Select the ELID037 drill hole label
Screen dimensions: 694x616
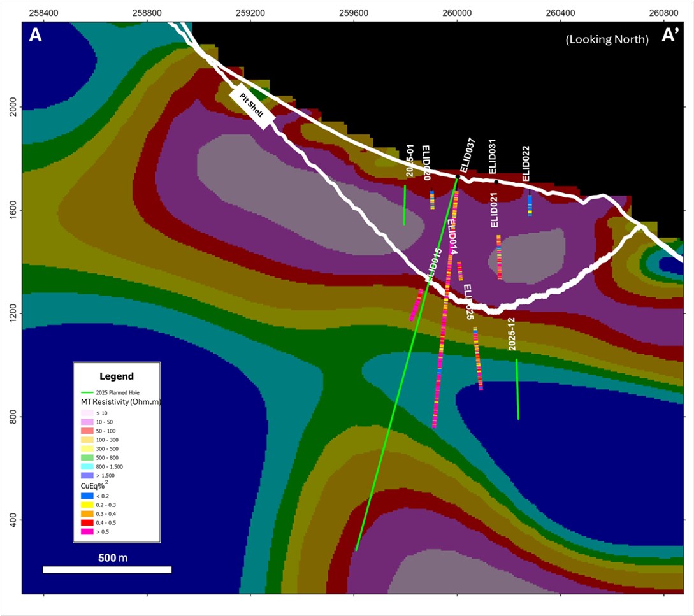click(467, 155)
